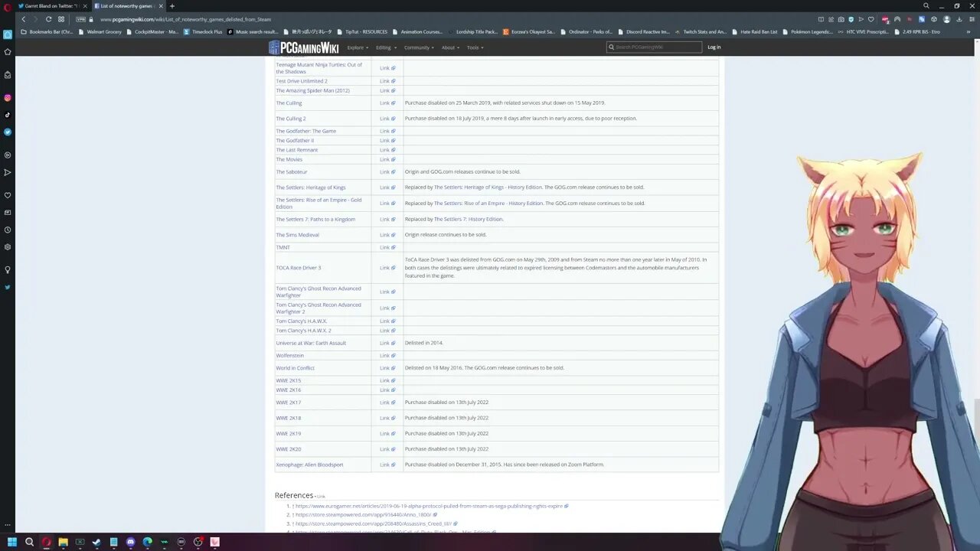Open the Speed Dial grid icon

click(x=61, y=19)
